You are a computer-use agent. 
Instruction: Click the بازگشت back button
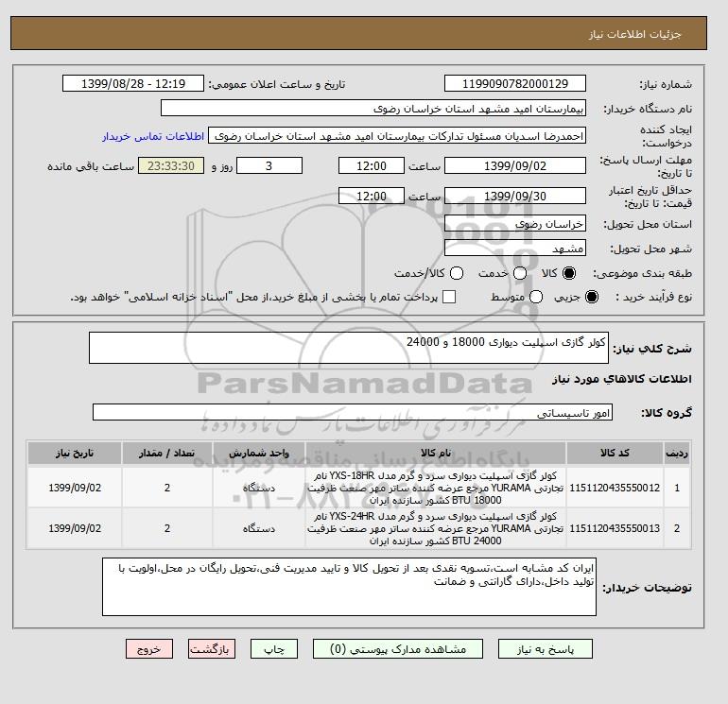[x=212, y=649]
